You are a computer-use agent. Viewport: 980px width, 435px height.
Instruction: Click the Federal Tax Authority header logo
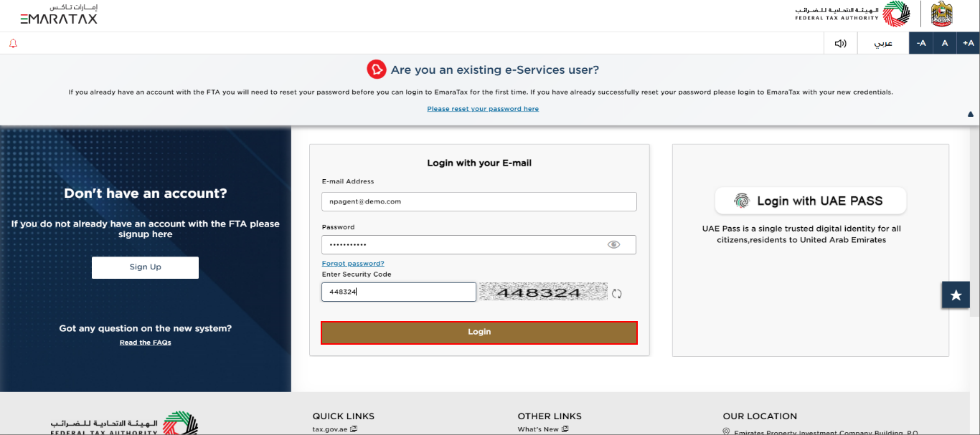click(x=852, y=14)
